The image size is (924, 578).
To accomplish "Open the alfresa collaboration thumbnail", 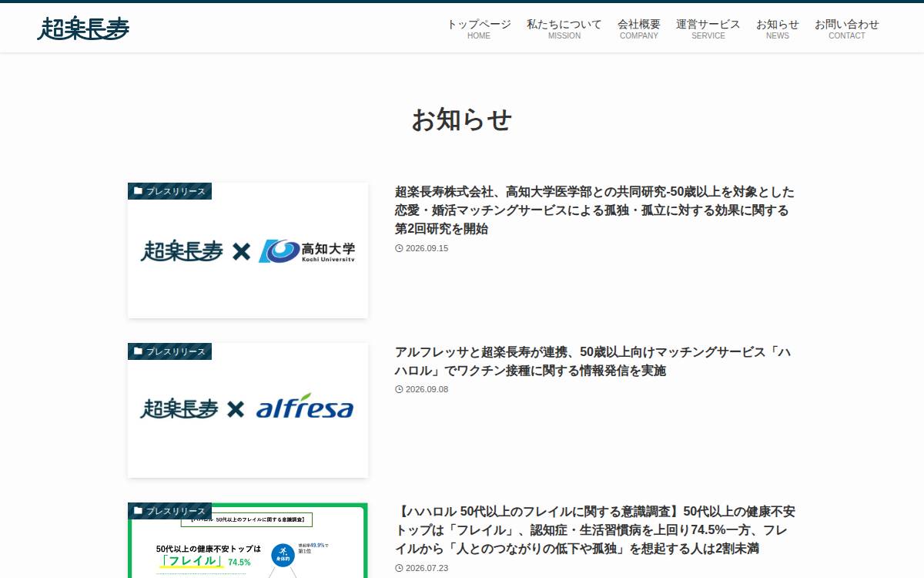I will tap(248, 410).
